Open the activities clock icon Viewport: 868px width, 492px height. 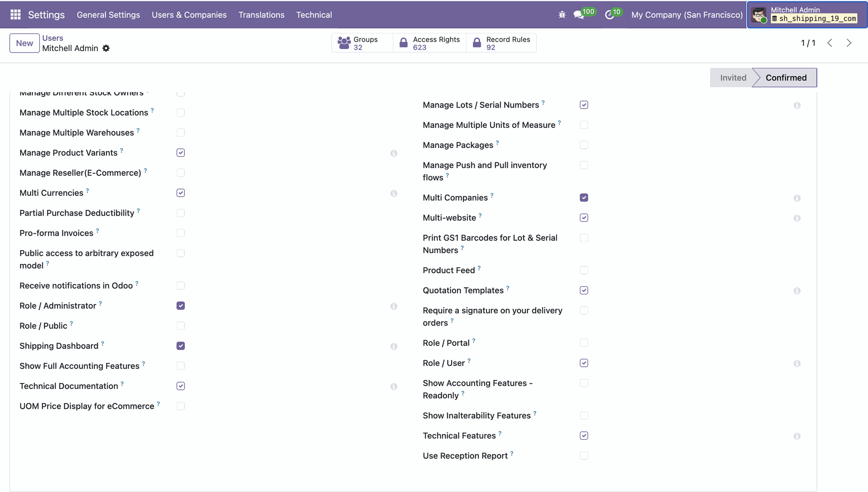point(609,15)
